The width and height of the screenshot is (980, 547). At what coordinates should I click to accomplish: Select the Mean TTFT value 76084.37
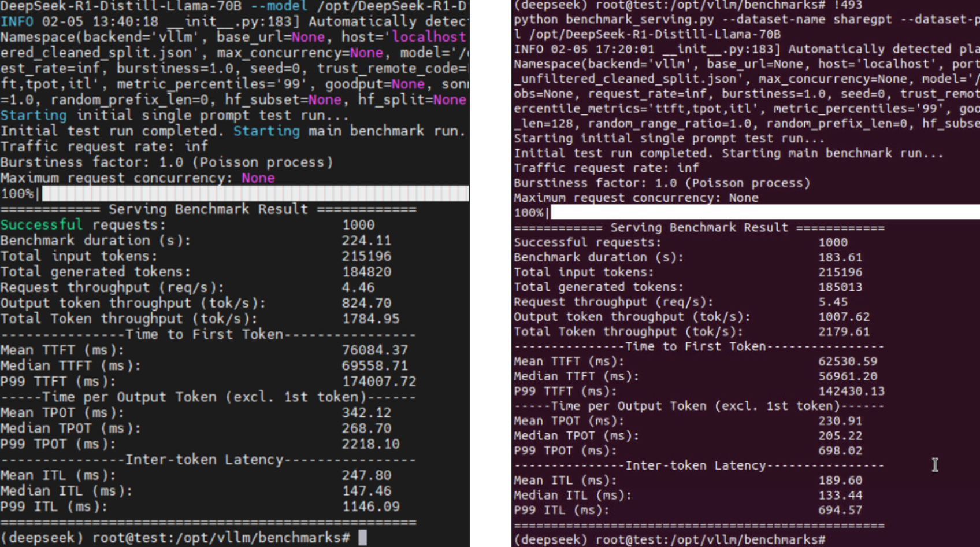click(x=374, y=350)
